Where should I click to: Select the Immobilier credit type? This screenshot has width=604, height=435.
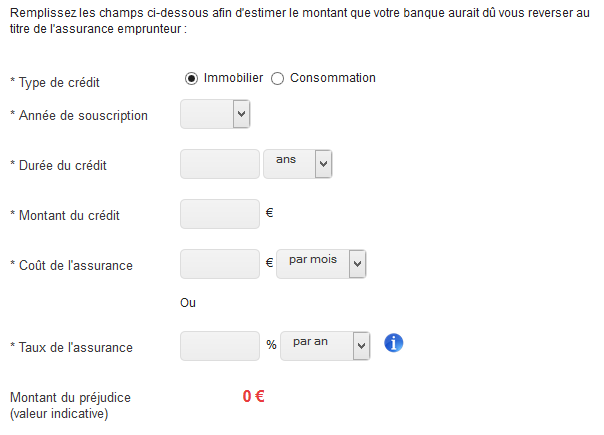point(191,79)
